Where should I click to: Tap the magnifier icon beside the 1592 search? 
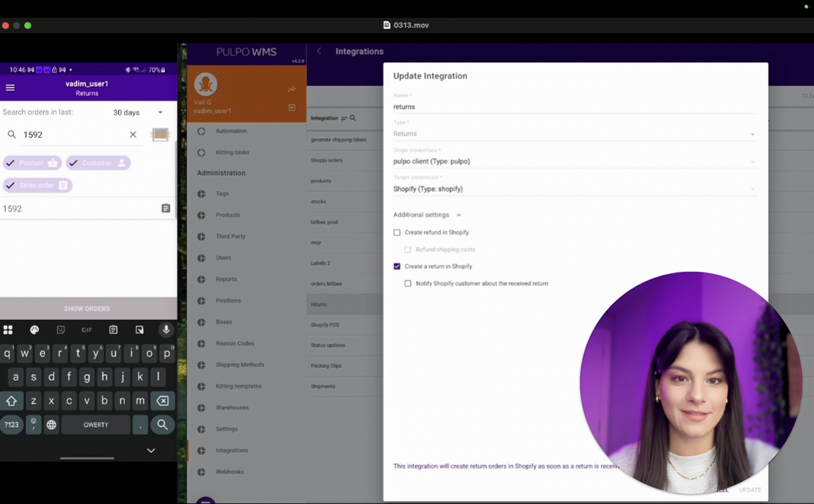point(12,135)
